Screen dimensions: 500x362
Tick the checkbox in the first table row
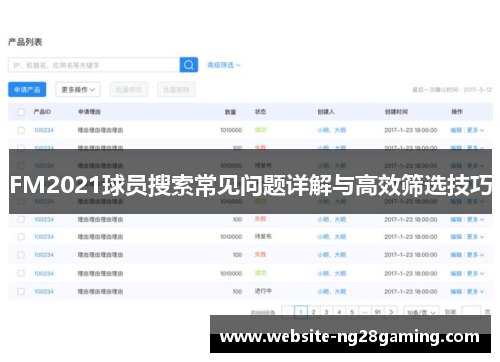point(21,130)
